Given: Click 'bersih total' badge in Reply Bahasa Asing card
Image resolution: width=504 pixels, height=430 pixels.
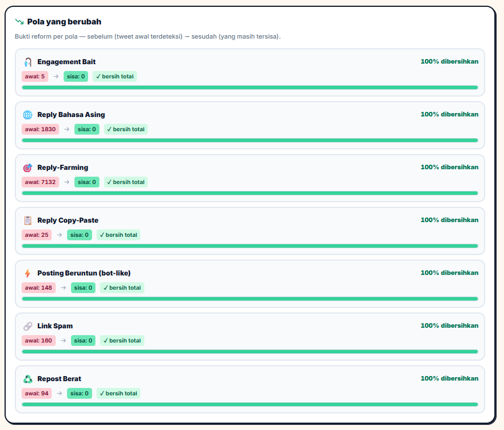Looking at the screenshot, I should click(x=126, y=129).
